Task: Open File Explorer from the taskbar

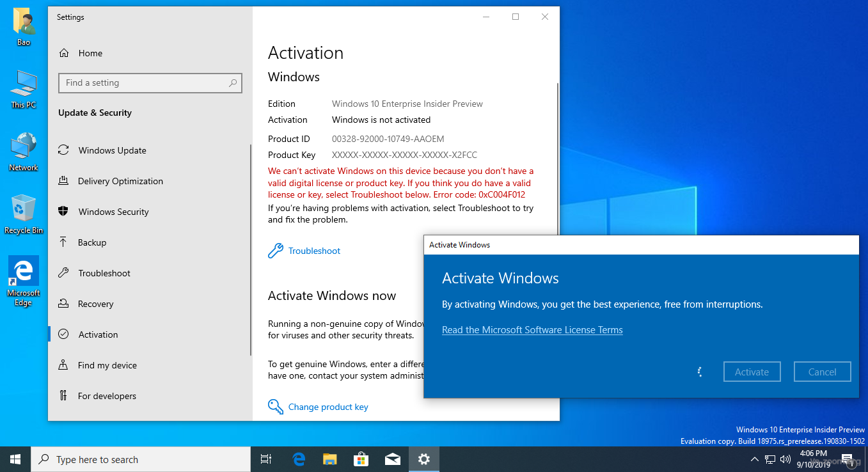Action: (330, 459)
